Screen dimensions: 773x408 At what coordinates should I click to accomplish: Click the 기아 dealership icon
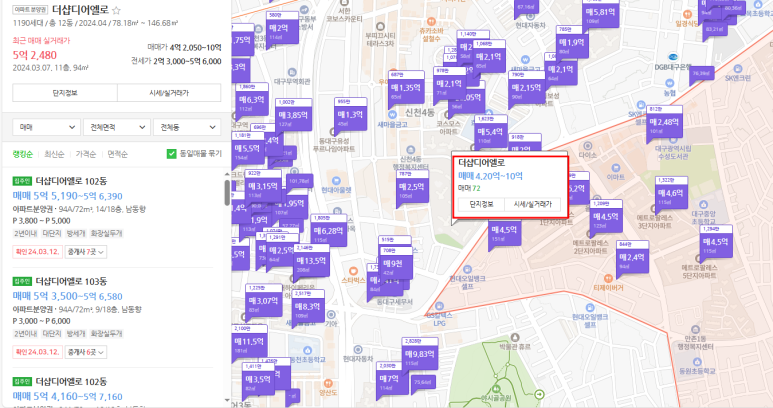(331, 315)
